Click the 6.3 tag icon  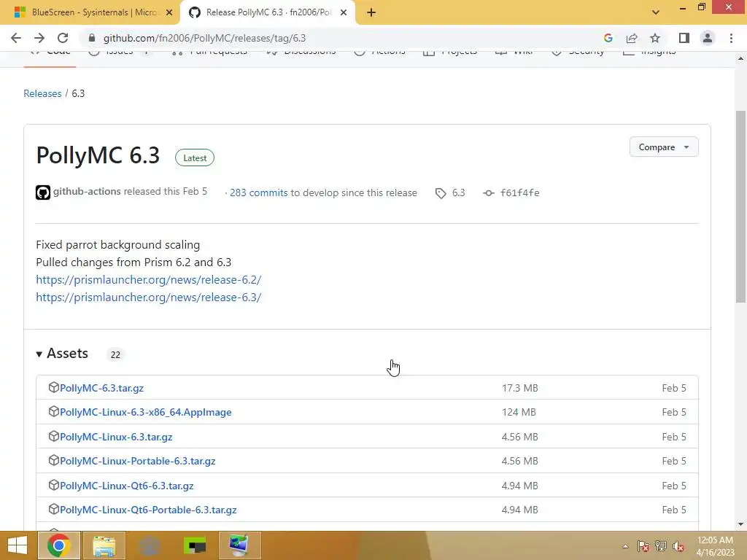click(441, 192)
